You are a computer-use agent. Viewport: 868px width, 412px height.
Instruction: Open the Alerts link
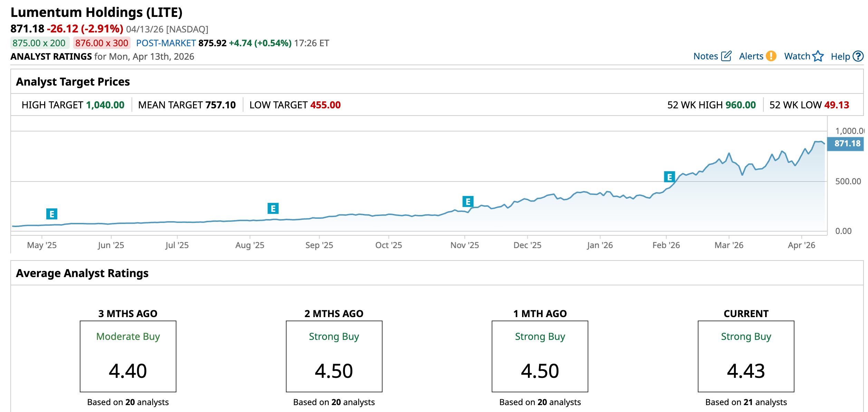pos(751,56)
